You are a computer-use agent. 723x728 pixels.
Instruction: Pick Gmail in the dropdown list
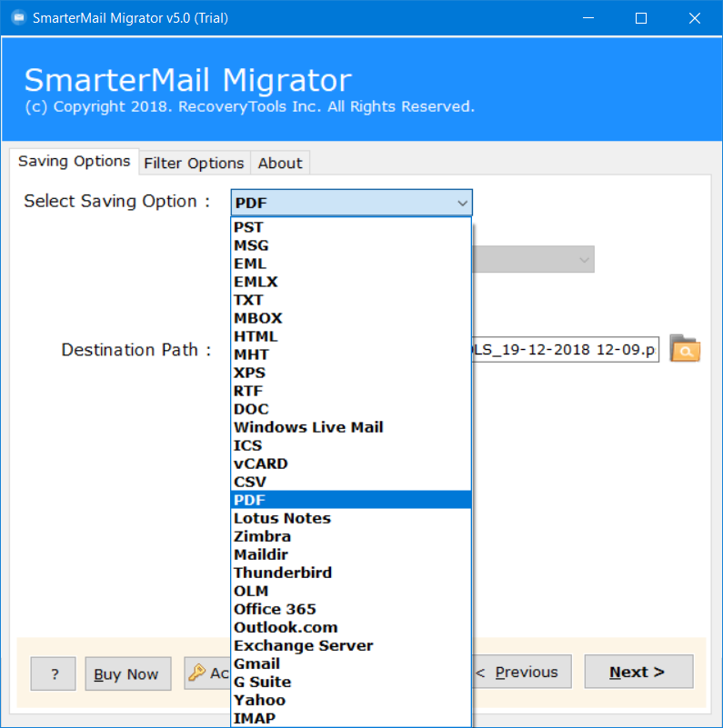point(351,663)
